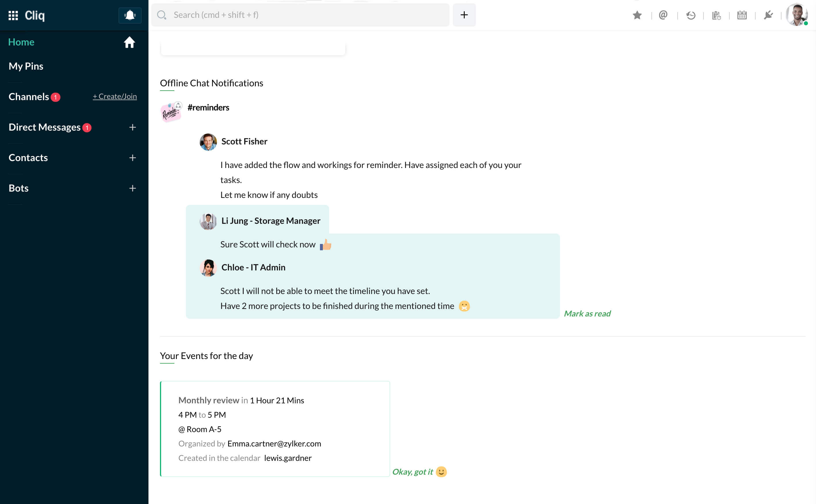The height and width of the screenshot is (504, 816).
Task: Open the user profile avatar
Action: click(797, 15)
